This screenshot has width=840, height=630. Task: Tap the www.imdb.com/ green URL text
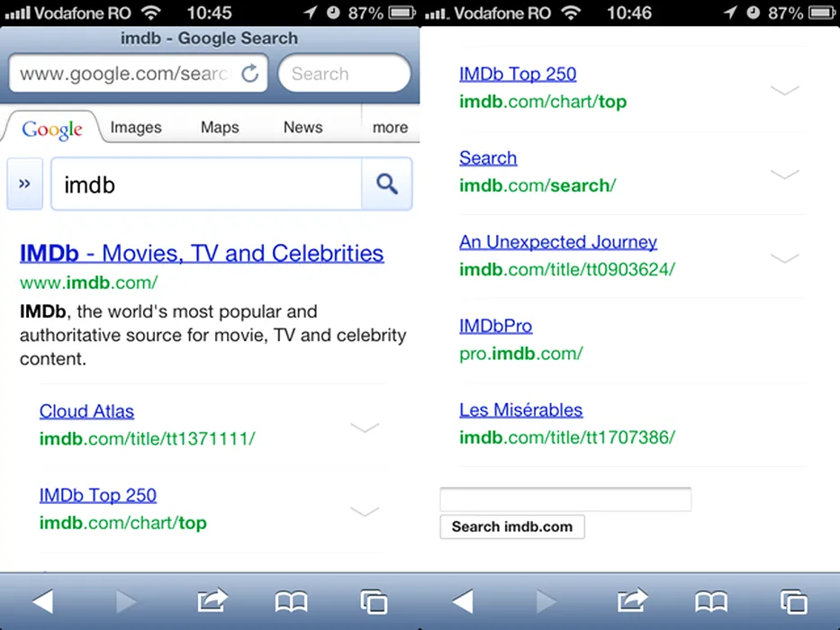pos(89,283)
